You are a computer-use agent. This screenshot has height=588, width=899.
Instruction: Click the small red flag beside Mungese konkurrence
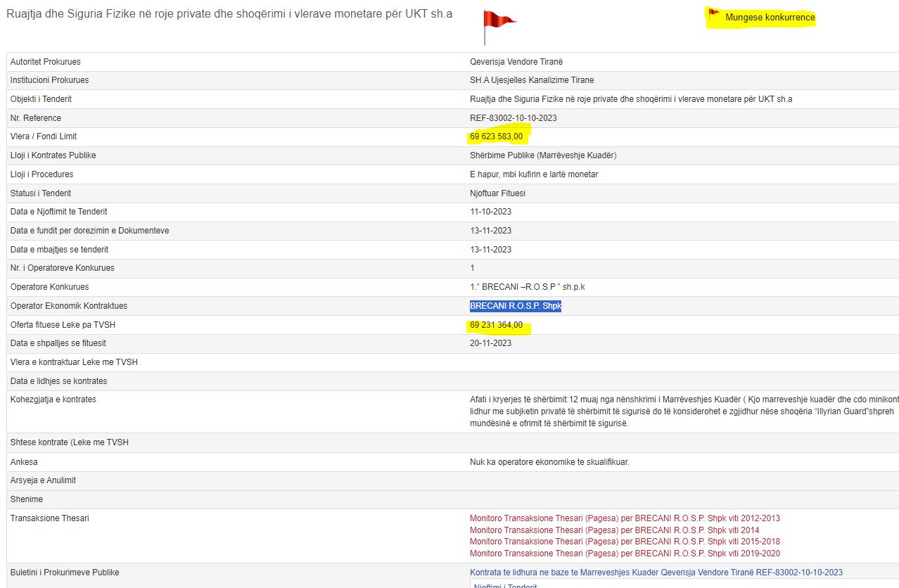[714, 13]
